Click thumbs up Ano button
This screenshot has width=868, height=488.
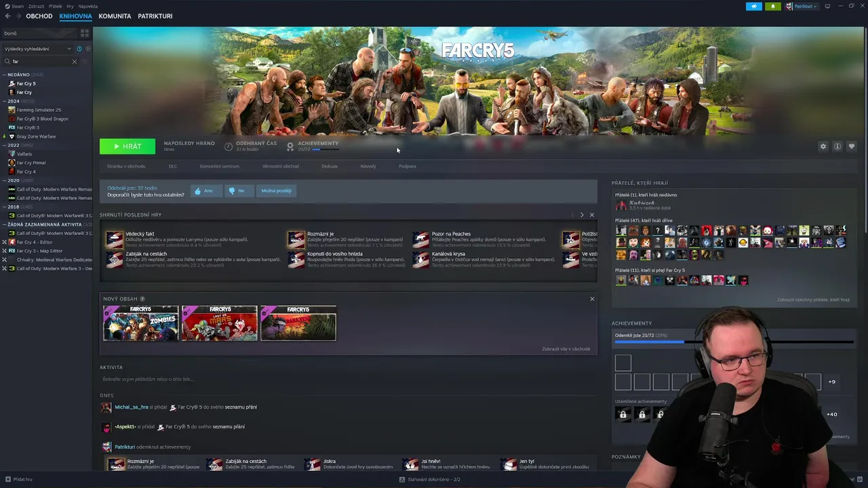(x=206, y=190)
